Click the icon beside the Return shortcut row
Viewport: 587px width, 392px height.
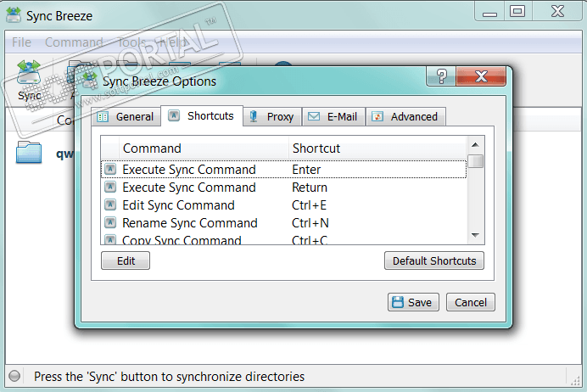click(110, 188)
